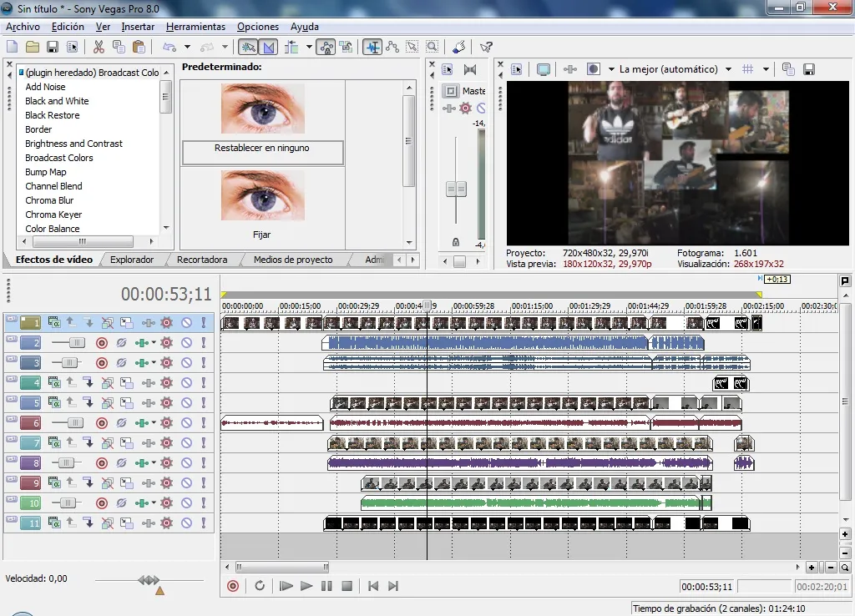This screenshot has height=616, width=855.
Task: Switch to the Medios de proyecto tab
Action: (x=293, y=260)
